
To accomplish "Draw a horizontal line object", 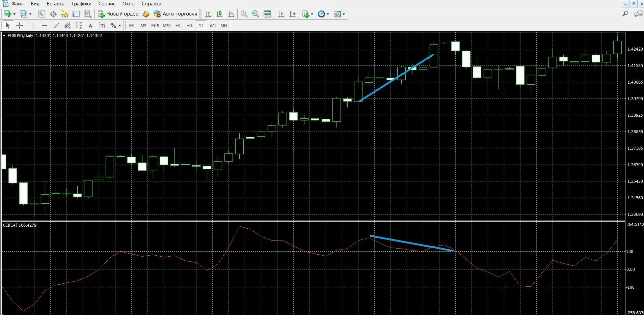I will pyautogui.click(x=45, y=25).
